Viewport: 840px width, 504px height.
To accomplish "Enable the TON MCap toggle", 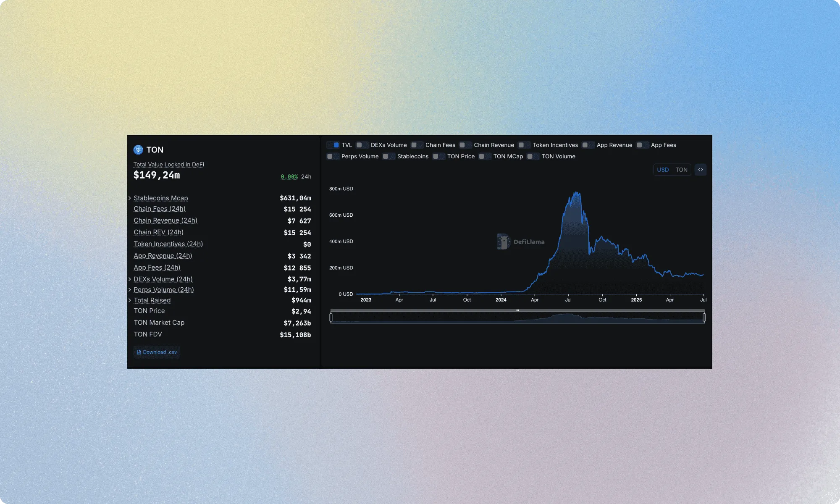I will point(485,156).
